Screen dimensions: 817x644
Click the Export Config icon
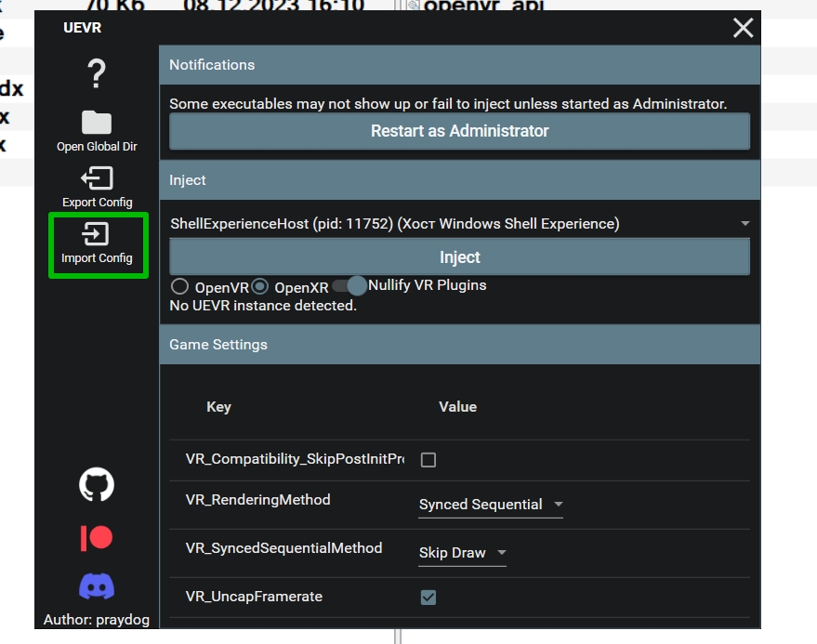(x=97, y=178)
